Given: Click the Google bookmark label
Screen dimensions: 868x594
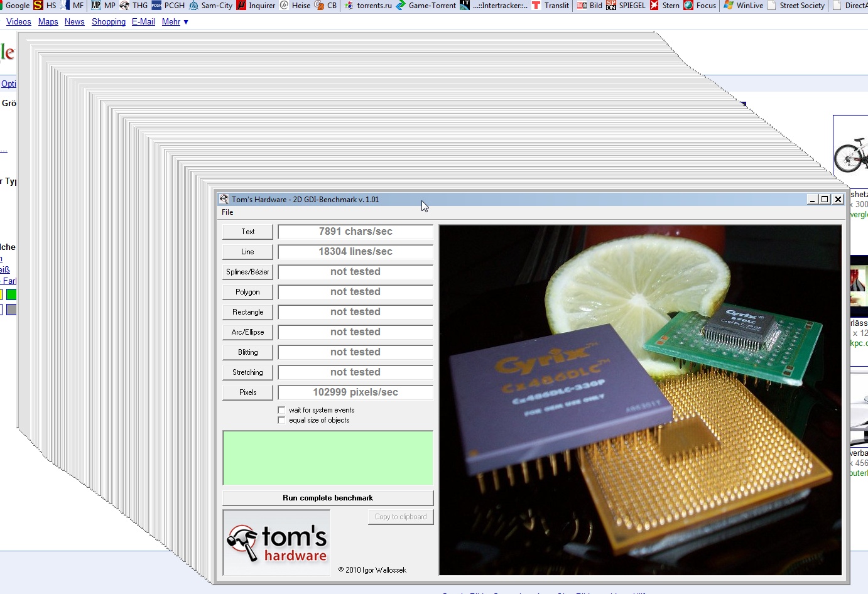Looking at the screenshot, I should tap(18, 5).
